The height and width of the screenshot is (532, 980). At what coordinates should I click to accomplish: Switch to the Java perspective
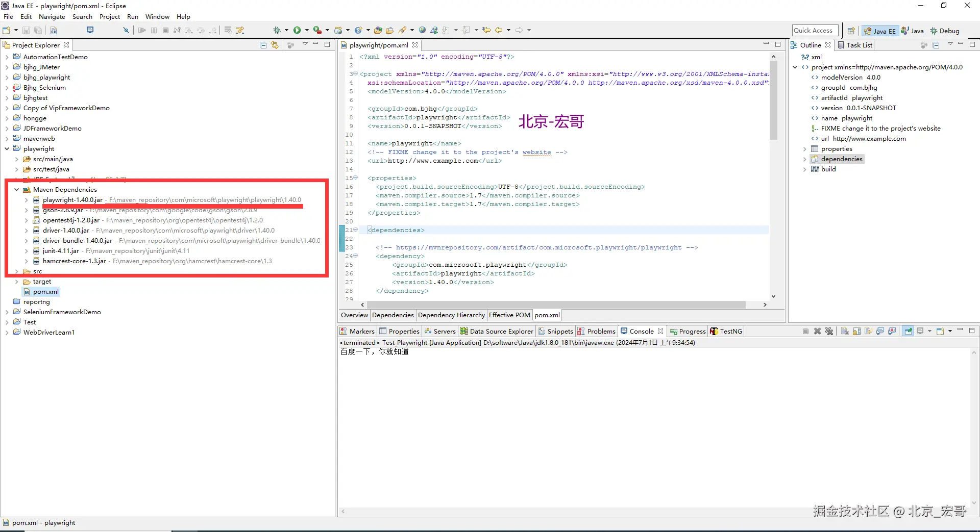(913, 31)
